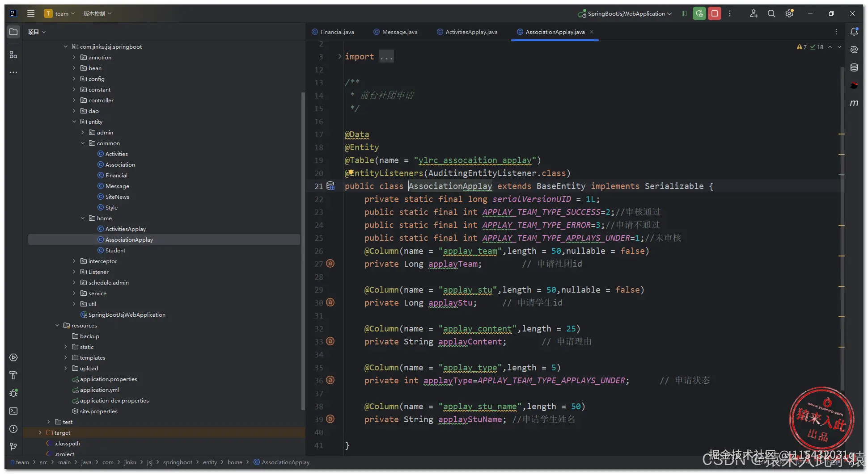Open the IDE settings gear icon
Screen dimensions: 868x474
789,13
